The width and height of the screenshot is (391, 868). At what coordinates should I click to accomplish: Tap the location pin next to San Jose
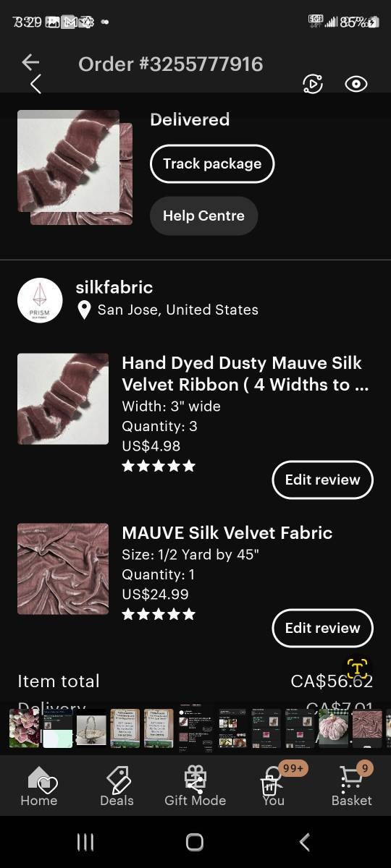[x=84, y=310]
